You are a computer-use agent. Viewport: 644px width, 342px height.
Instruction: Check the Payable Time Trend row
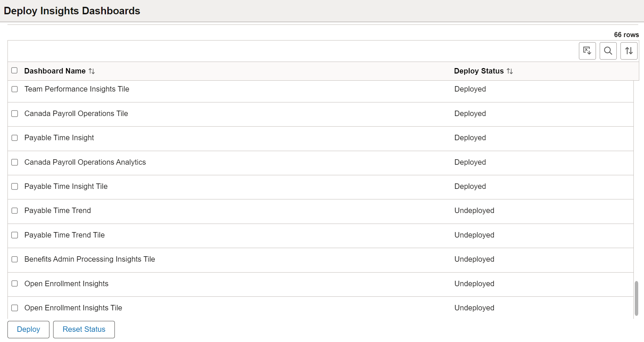click(15, 211)
